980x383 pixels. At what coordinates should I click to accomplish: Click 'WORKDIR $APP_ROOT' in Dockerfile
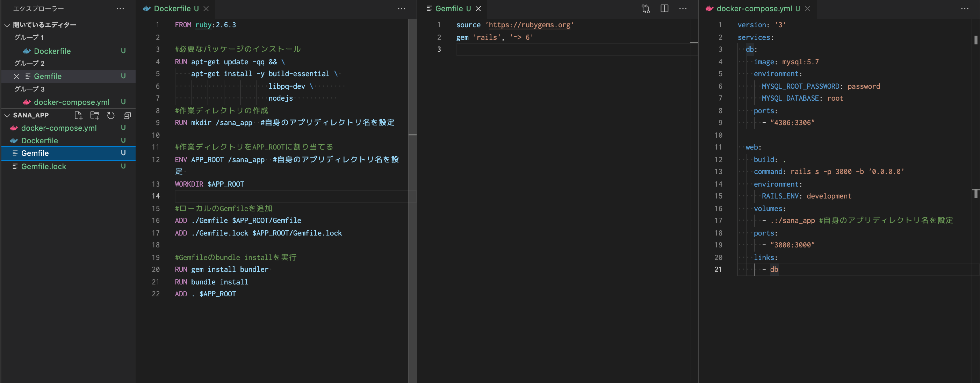[209, 184]
